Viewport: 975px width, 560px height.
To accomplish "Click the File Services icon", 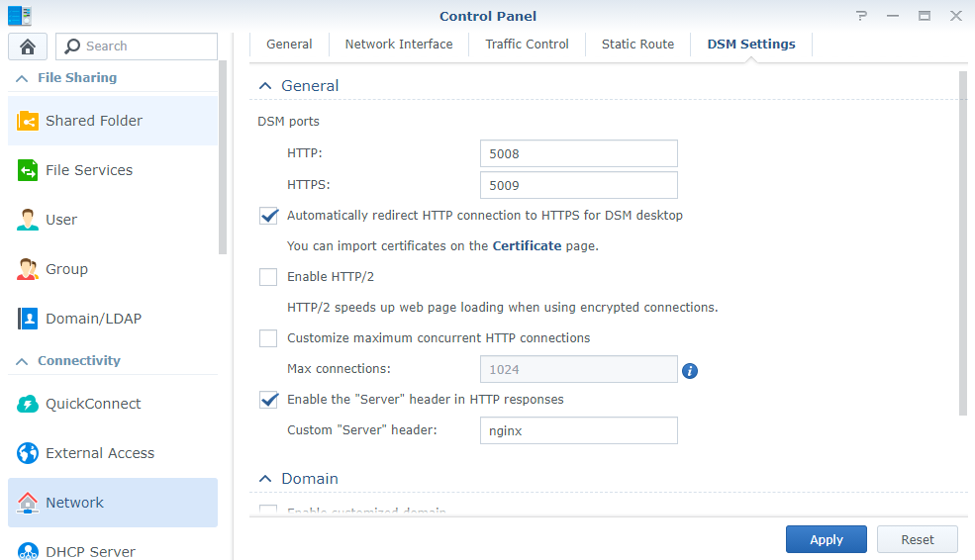I will coord(28,170).
